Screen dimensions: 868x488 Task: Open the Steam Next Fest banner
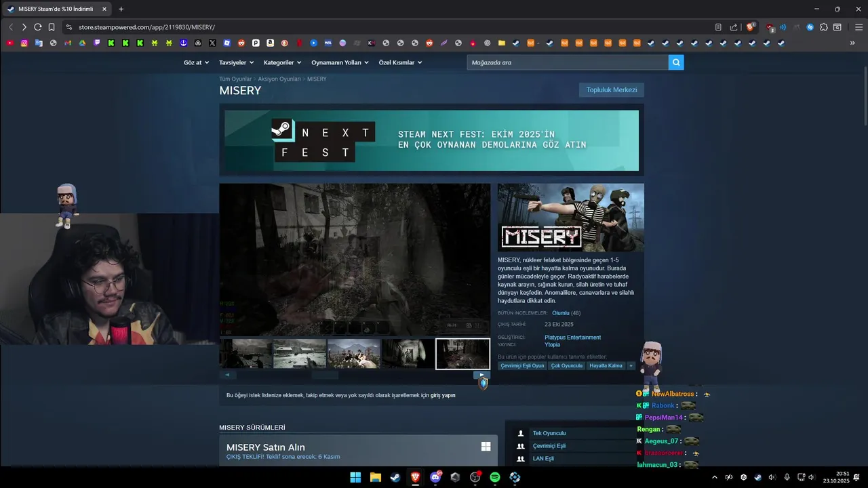point(431,140)
